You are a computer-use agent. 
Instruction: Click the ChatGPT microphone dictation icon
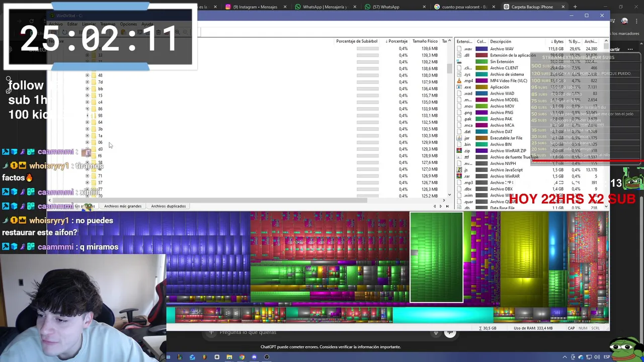pos(436,332)
